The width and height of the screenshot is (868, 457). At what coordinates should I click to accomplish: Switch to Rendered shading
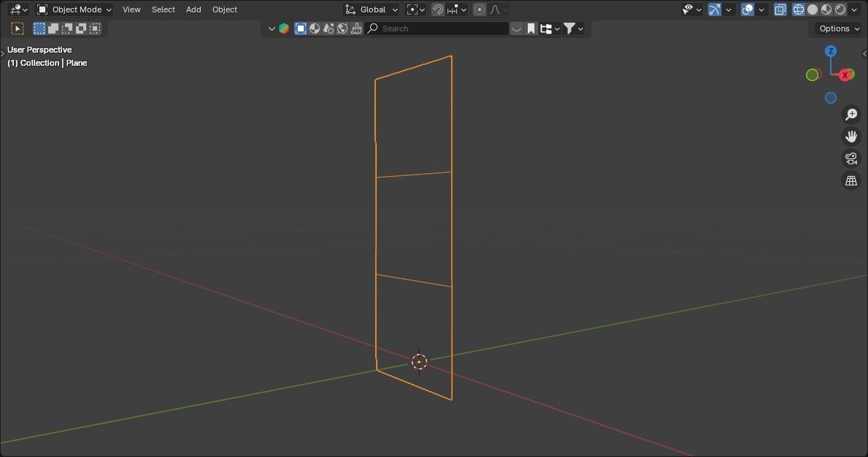[840, 9]
